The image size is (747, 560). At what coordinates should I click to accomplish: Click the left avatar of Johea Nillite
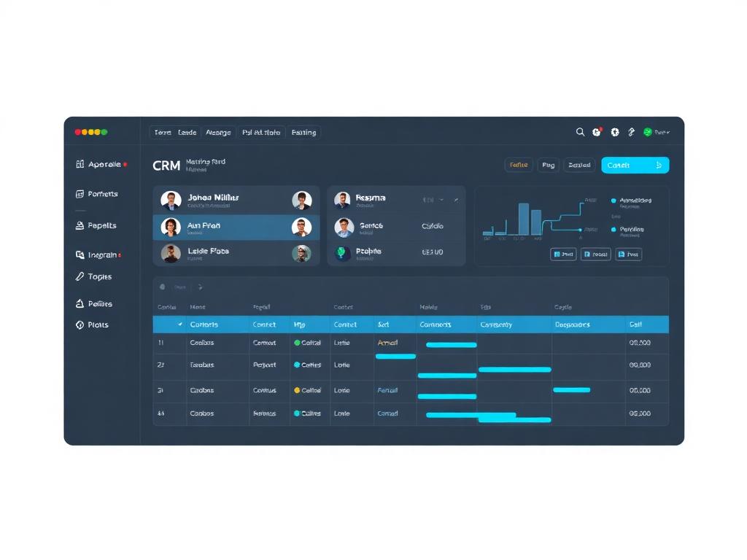click(x=171, y=200)
